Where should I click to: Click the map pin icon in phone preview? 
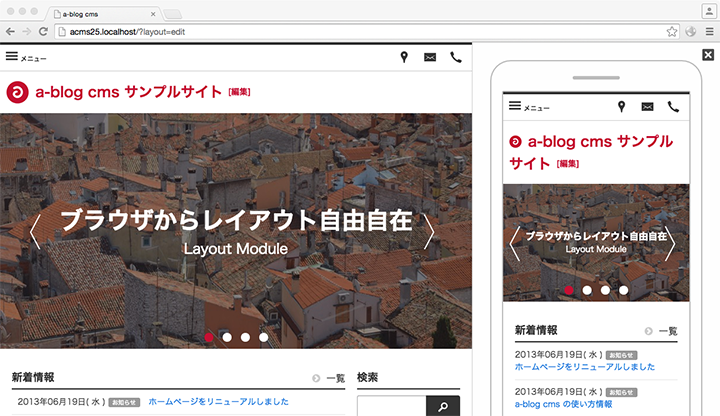click(x=621, y=107)
